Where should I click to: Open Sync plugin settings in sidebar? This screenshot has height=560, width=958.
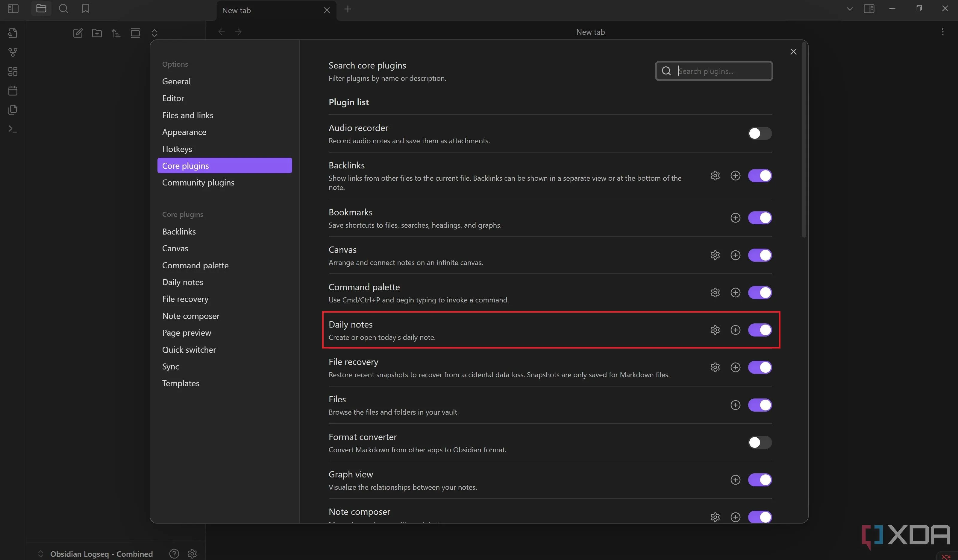[225, 367]
